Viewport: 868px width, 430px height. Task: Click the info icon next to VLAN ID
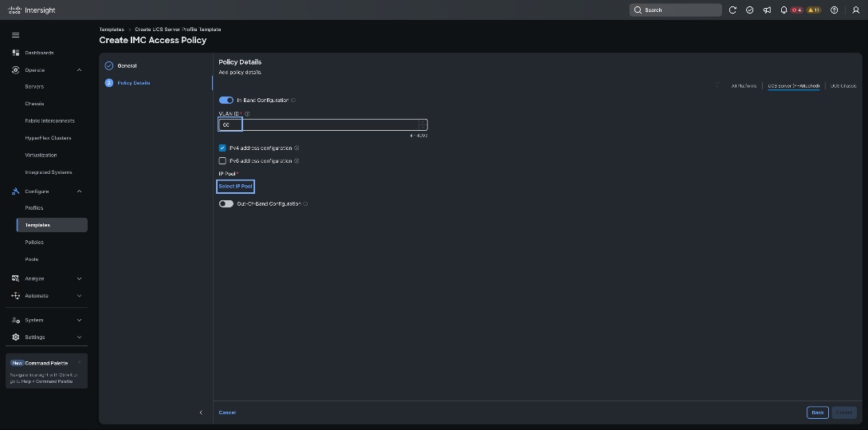pos(247,113)
